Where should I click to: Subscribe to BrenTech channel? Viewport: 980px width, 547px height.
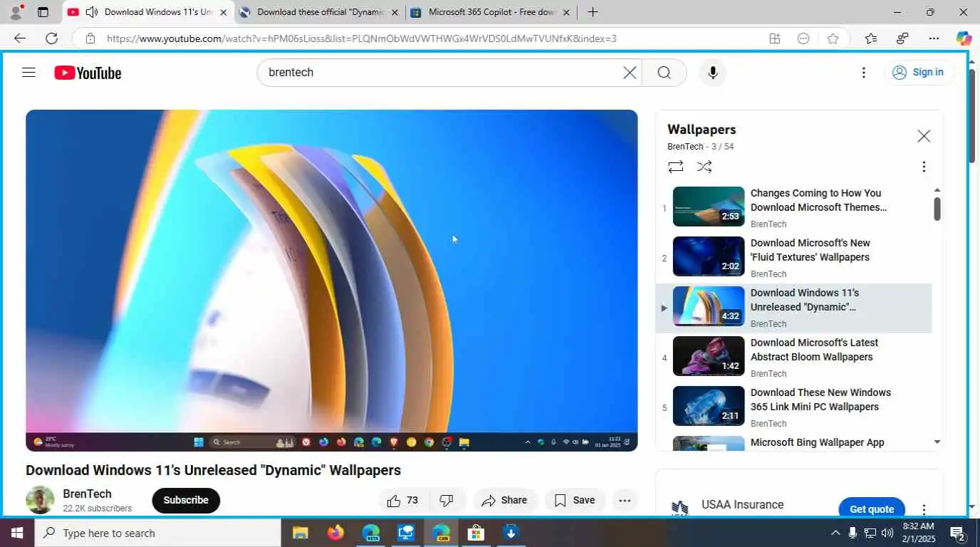click(x=186, y=500)
